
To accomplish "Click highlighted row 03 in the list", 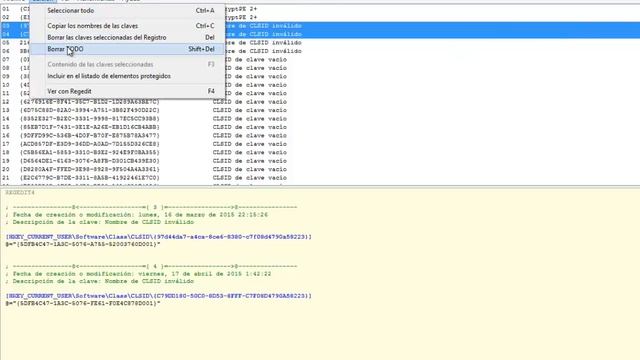I will tap(320, 26).
